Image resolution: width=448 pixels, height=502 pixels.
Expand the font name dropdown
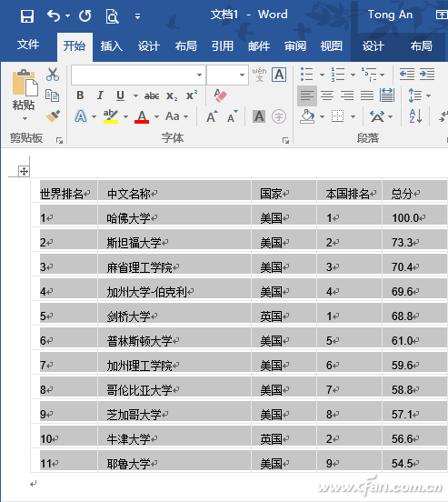pyautogui.click(x=199, y=75)
